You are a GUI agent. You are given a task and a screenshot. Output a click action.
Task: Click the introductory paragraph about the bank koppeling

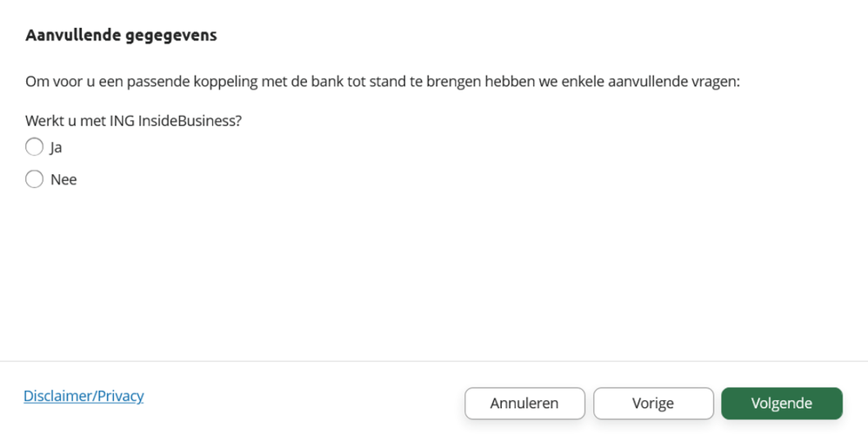click(x=382, y=82)
